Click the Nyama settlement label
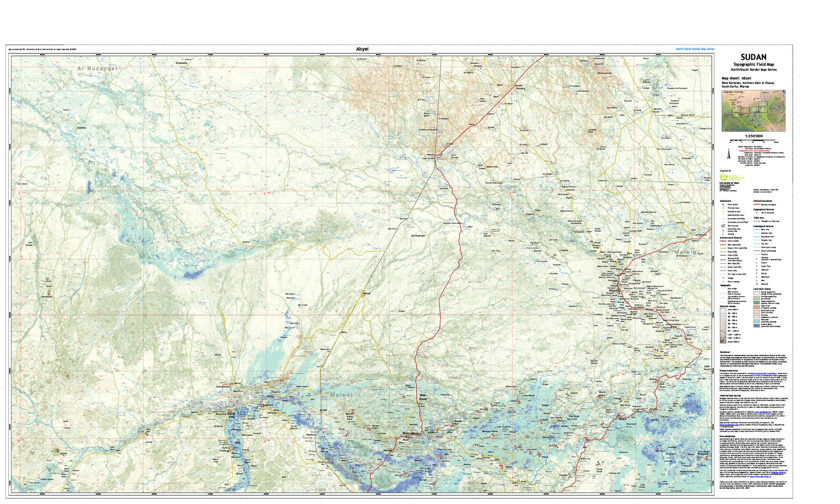840x504 pixels. (x=657, y=109)
